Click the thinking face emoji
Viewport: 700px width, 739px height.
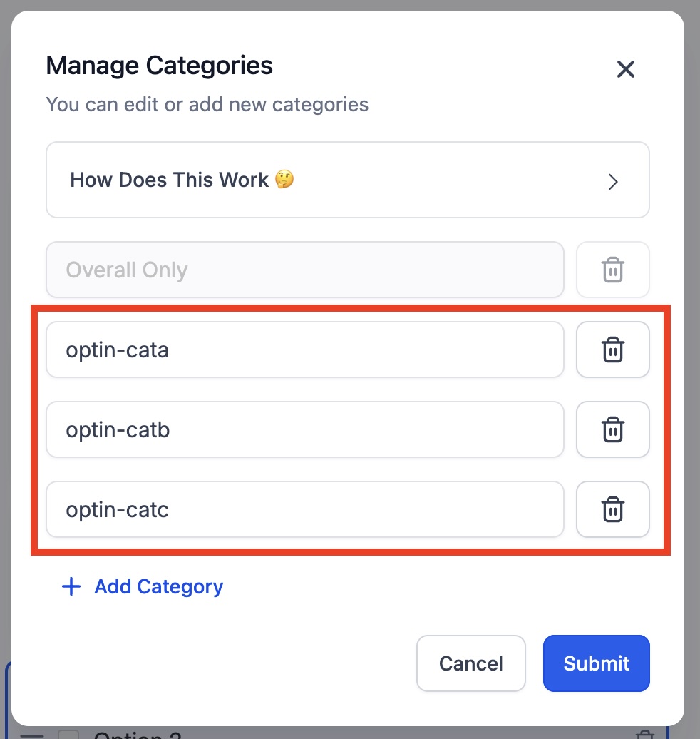pyautogui.click(x=284, y=179)
